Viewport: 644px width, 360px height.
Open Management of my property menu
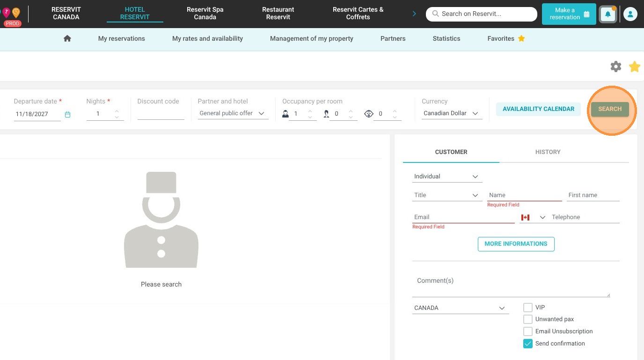[x=312, y=38]
